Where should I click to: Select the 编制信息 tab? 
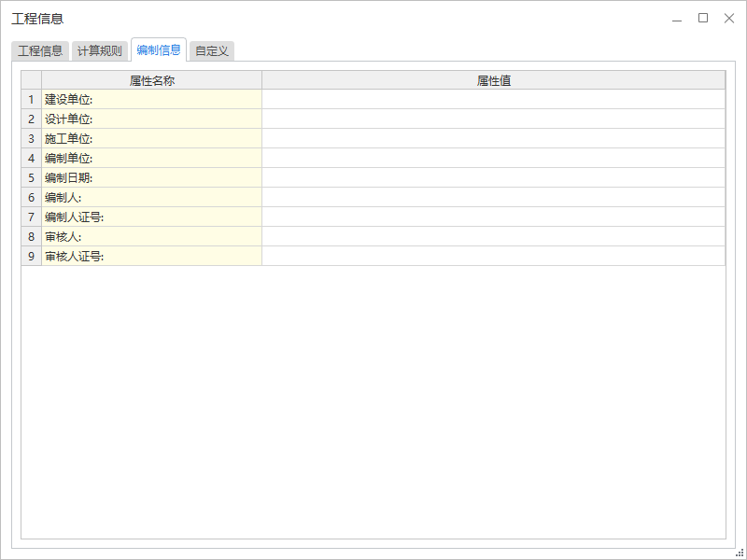159,50
